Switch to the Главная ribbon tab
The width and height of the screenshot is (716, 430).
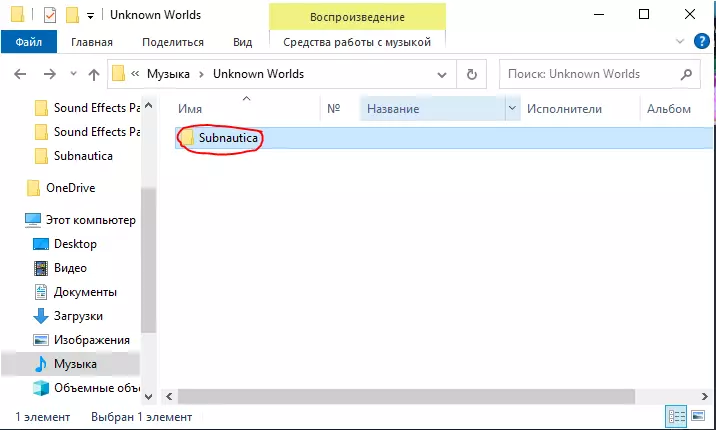92,42
